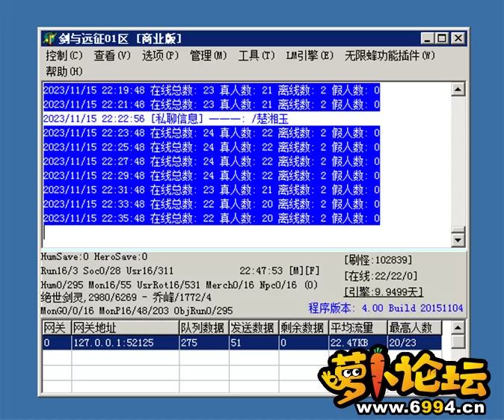
Task: Click the 最高人数 column header
Action: 414,328
